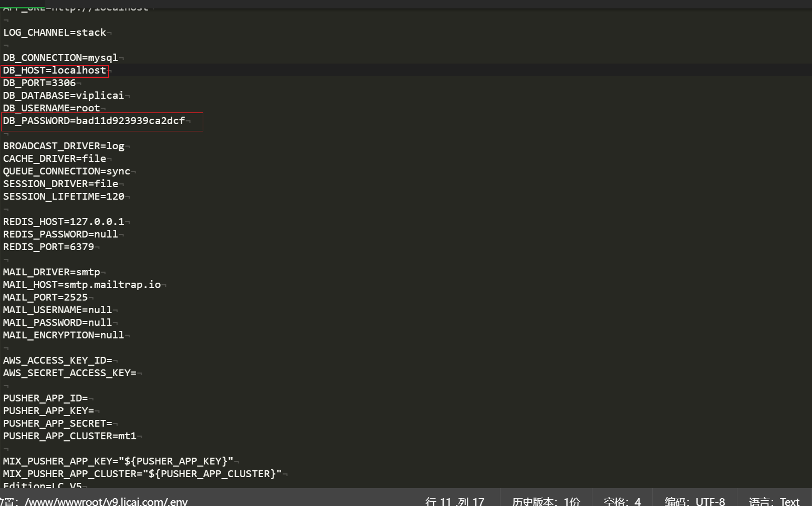This screenshot has height=506, width=812.
Task: Click the PUSHER_APP_KEY= line
Action: tap(48, 411)
